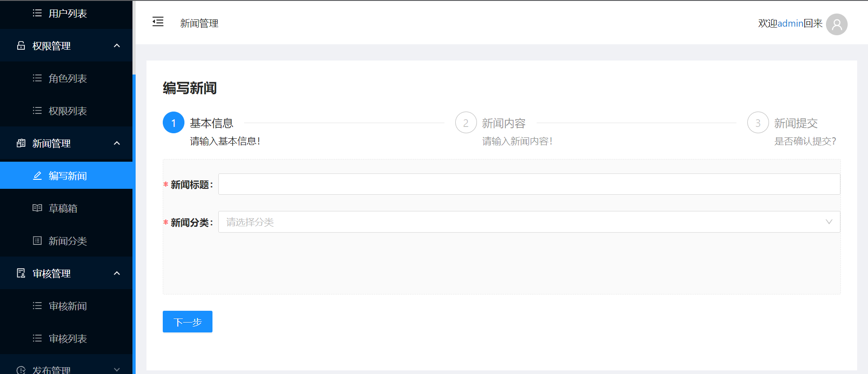Click the 新闻管理 header breadcrumb text

tap(199, 23)
